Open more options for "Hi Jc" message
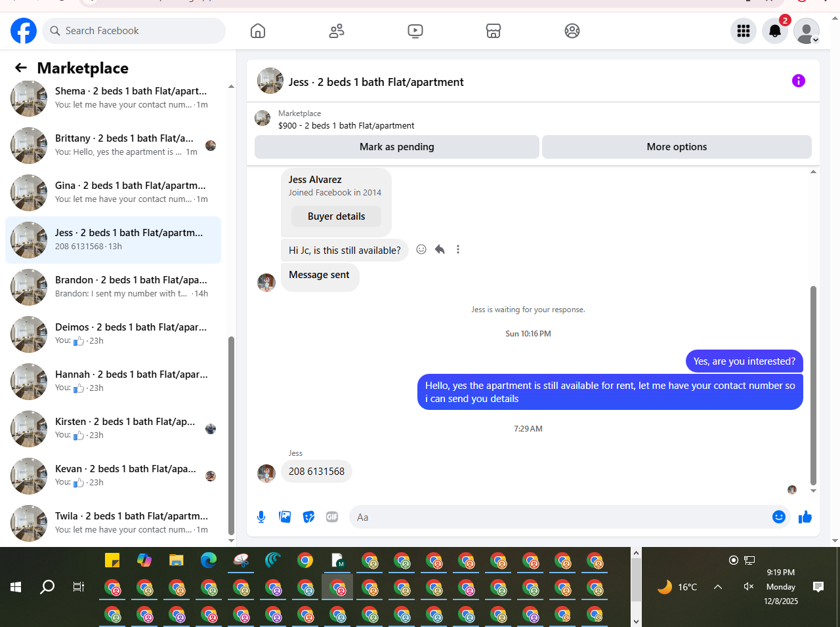 (458, 249)
